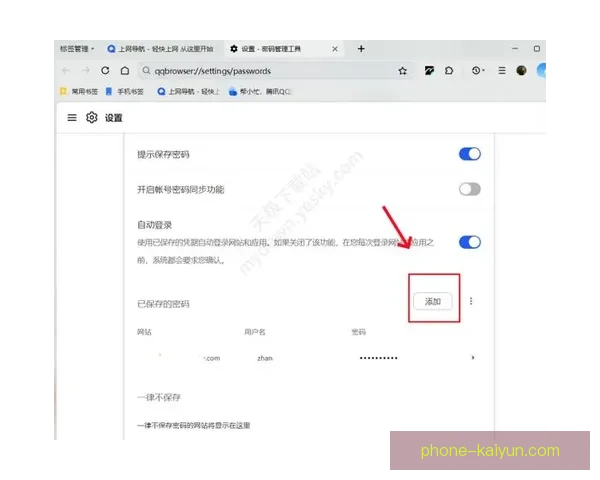Select the 设置 - 密码管理工具 tab
Viewport: 600px width, 480px height.
pos(284,49)
